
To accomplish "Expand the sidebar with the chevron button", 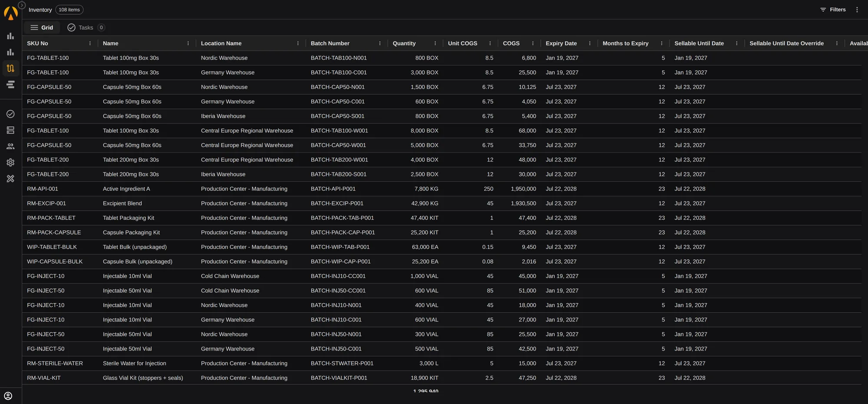I will (22, 5).
